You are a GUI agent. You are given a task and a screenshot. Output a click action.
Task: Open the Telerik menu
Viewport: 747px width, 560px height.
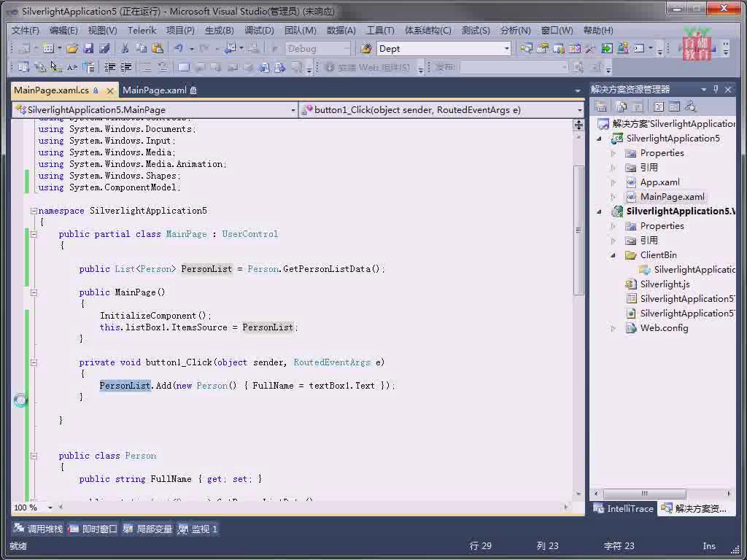142,31
